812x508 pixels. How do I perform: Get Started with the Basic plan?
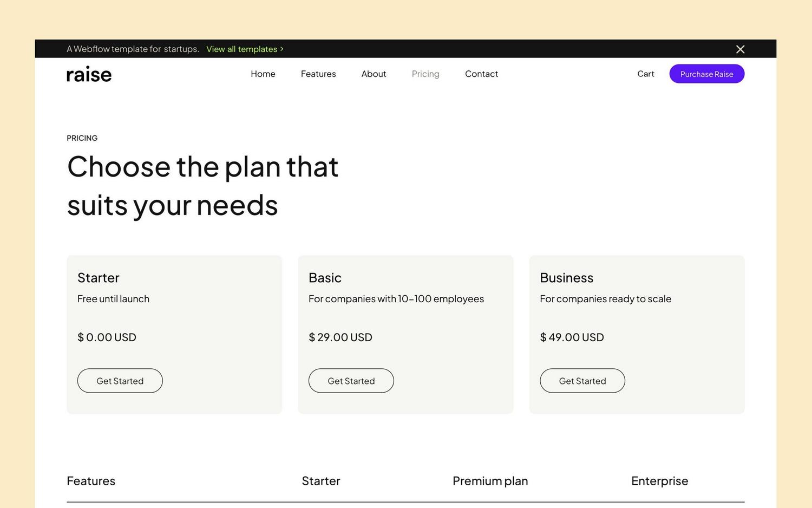click(x=351, y=380)
